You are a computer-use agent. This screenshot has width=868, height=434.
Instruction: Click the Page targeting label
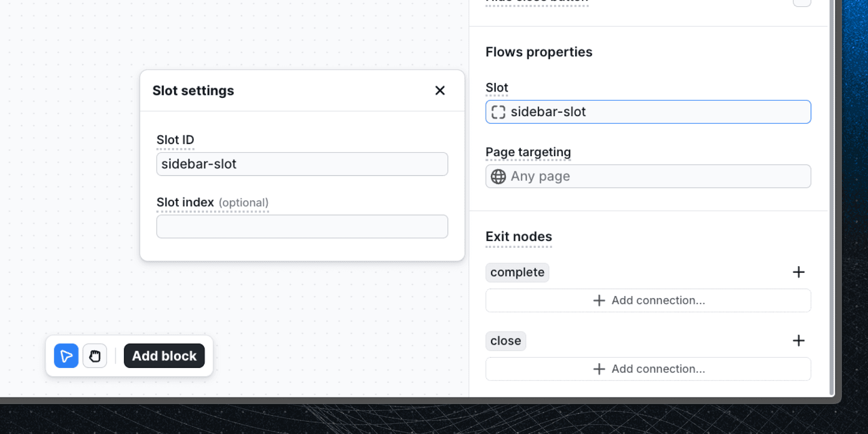[x=528, y=152]
